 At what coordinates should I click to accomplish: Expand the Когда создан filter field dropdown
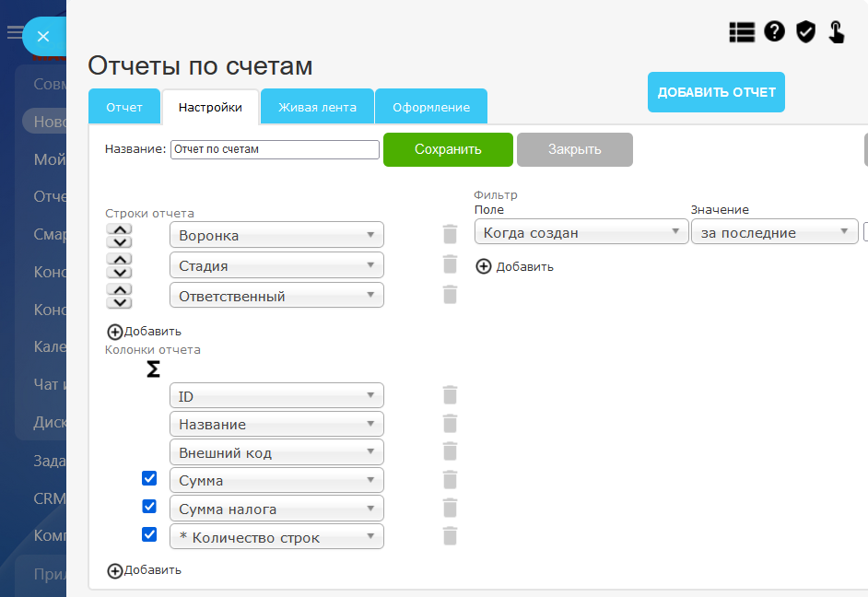[x=581, y=233]
